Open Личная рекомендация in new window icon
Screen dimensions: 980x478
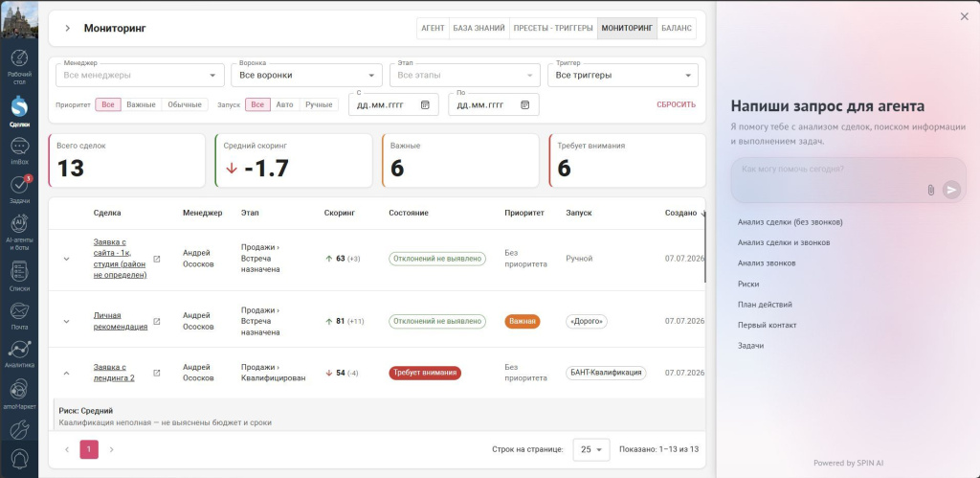[156, 322]
